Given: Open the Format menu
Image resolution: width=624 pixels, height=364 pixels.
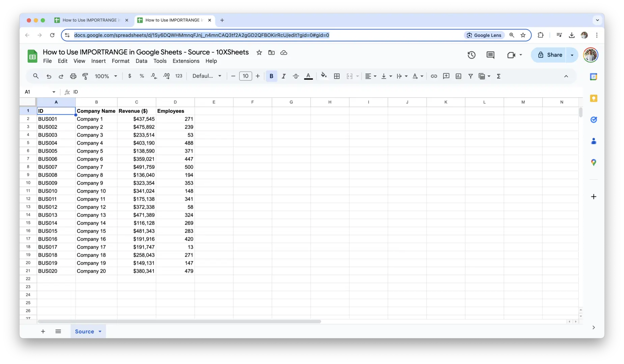Looking at the screenshot, I should click(120, 61).
